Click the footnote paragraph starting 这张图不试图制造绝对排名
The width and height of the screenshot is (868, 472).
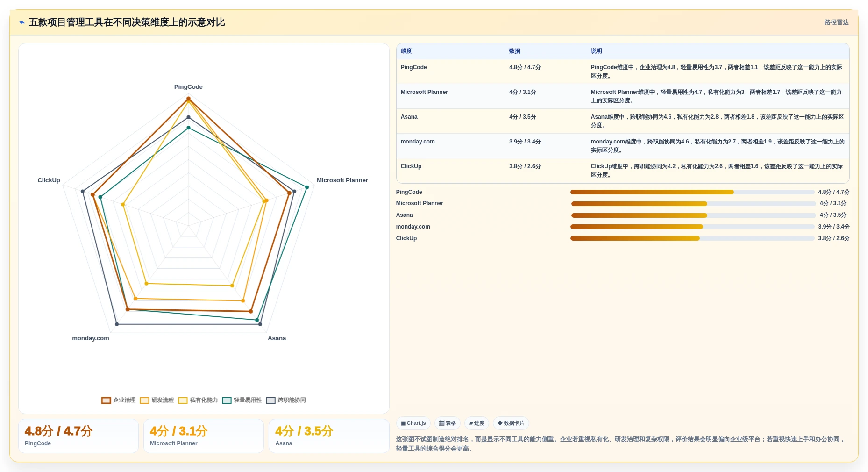pyautogui.click(x=621, y=444)
